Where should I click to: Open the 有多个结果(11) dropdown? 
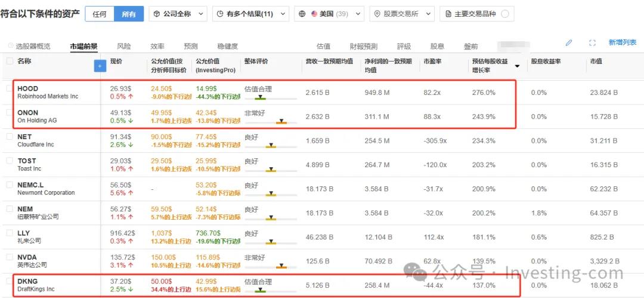tap(250, 14)
